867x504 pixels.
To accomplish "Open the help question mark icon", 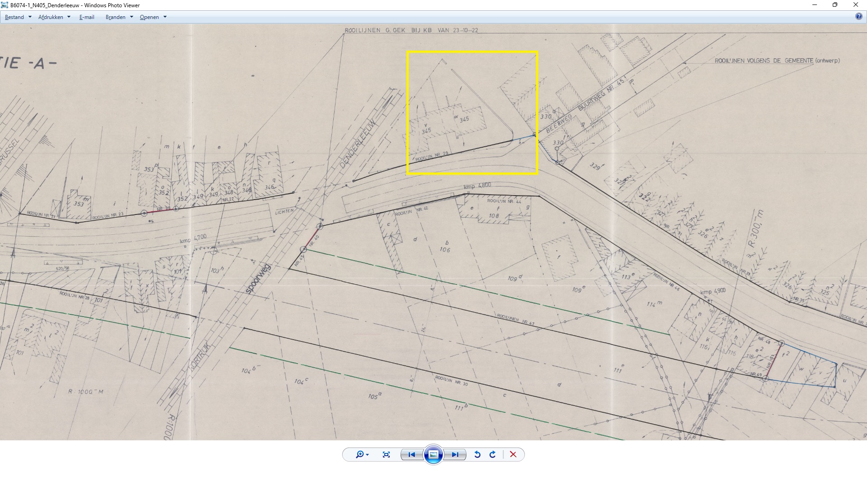I will [858, 17].
